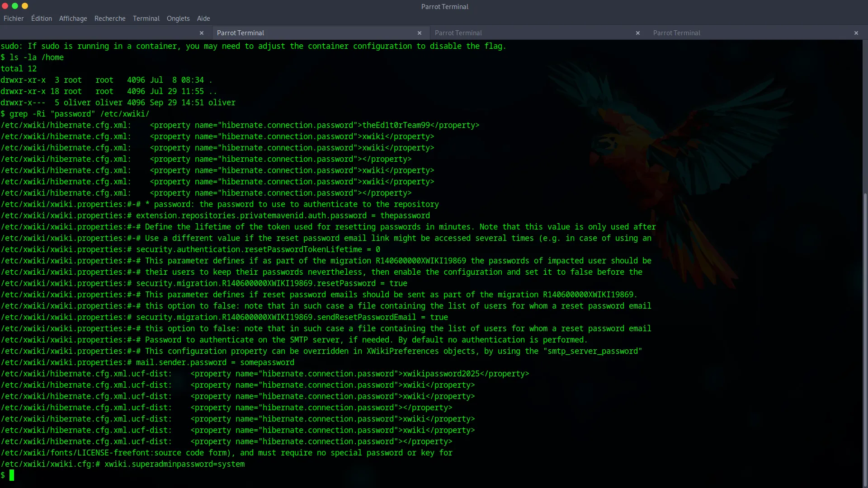
Task: Open the Terminal menu
Action: (146, 19)
